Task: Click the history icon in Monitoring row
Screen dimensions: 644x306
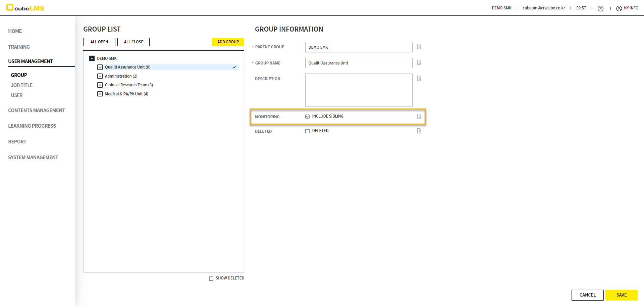Action: click(x=419, y=117)
